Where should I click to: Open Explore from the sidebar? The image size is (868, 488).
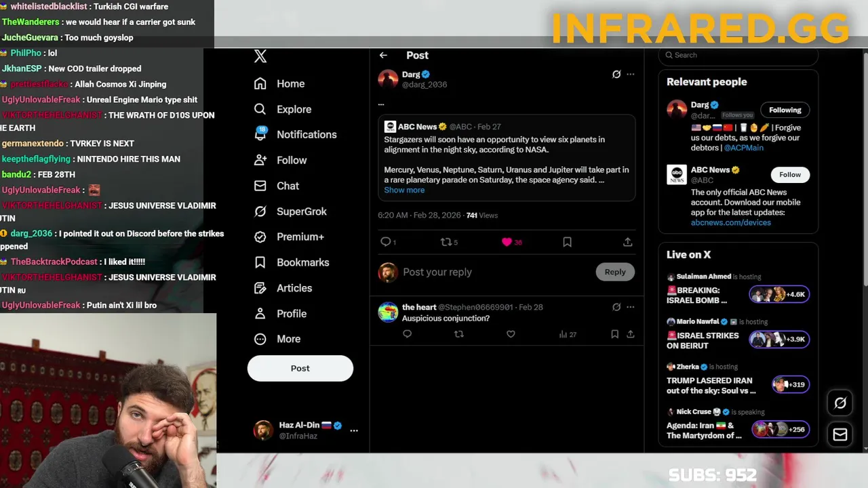coord(283,109)
